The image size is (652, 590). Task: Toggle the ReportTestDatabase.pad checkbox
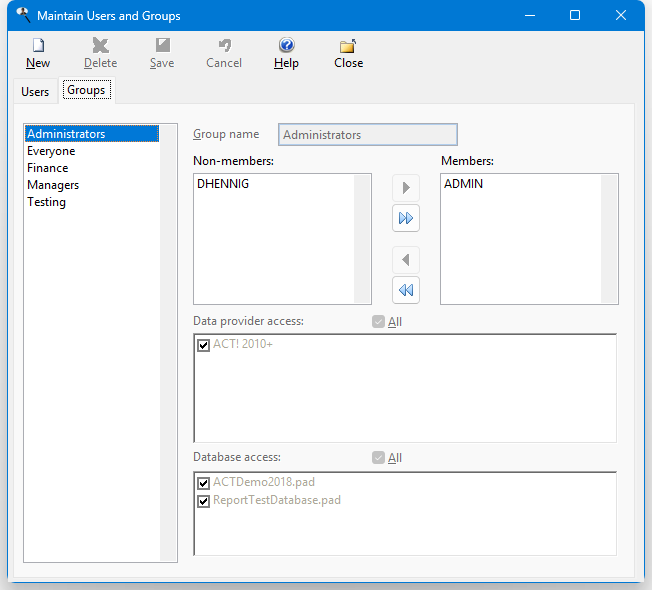point(204,500)
